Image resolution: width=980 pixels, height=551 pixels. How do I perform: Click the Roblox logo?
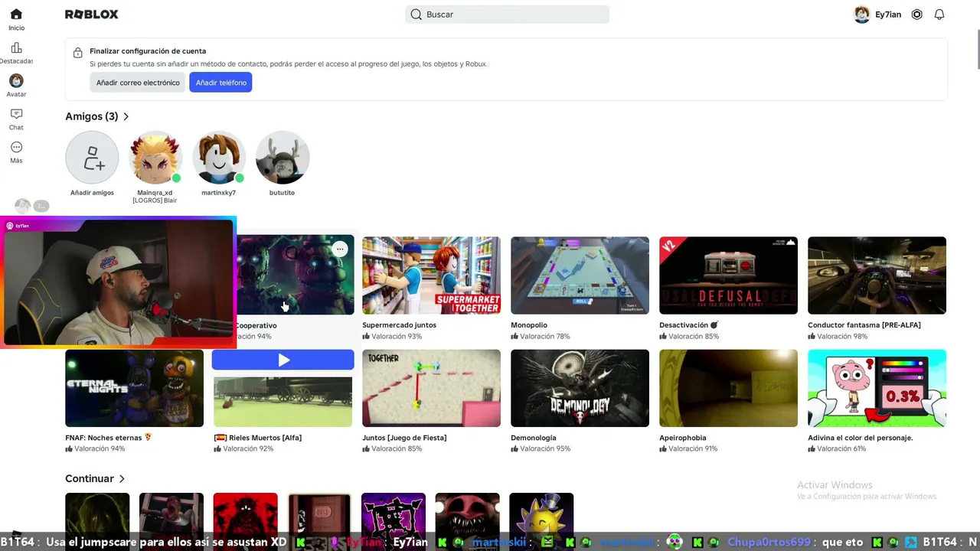[x=92, y=15]
